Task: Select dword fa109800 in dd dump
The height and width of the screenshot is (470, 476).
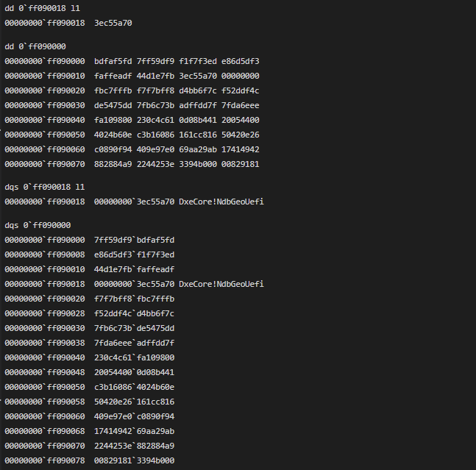Action: pyautogui.click(x=113, y=120)
